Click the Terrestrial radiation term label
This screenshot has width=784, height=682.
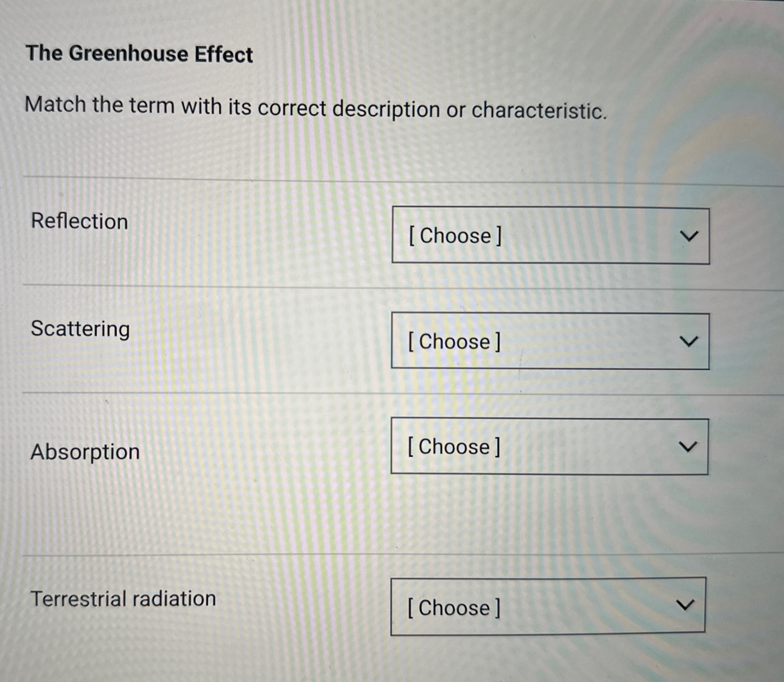(x=123, y=599)
